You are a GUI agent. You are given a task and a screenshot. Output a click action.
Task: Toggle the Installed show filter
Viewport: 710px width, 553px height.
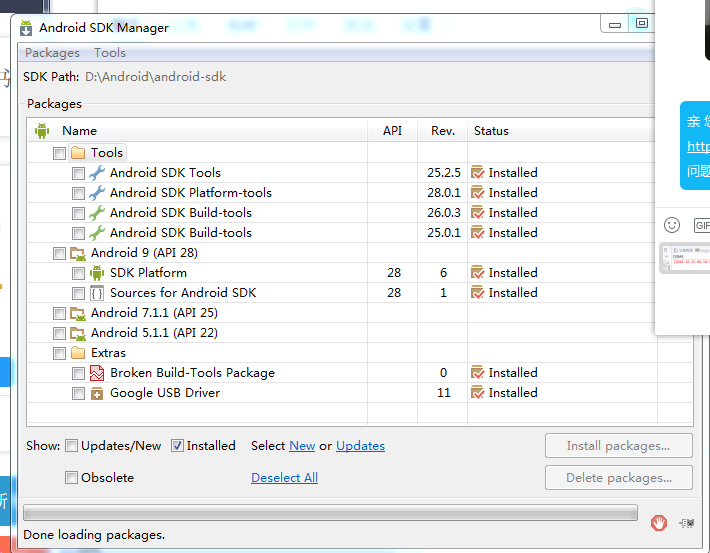coord(178,446)
